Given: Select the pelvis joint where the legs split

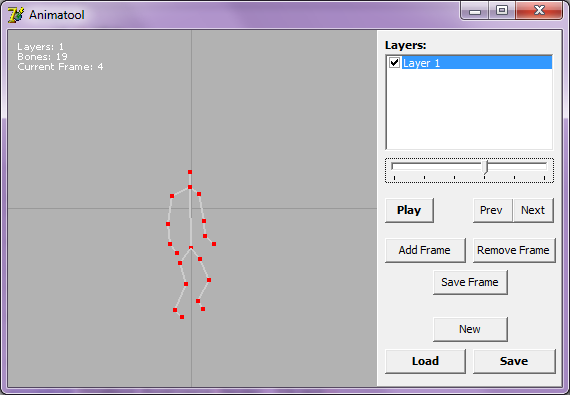Looking at the screenshot, I should (191, 248).
